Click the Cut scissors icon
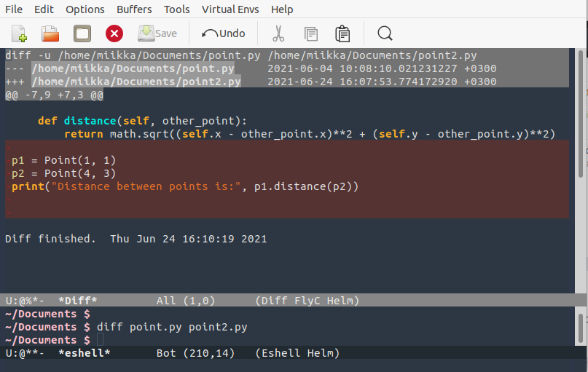 coord(278,33)
